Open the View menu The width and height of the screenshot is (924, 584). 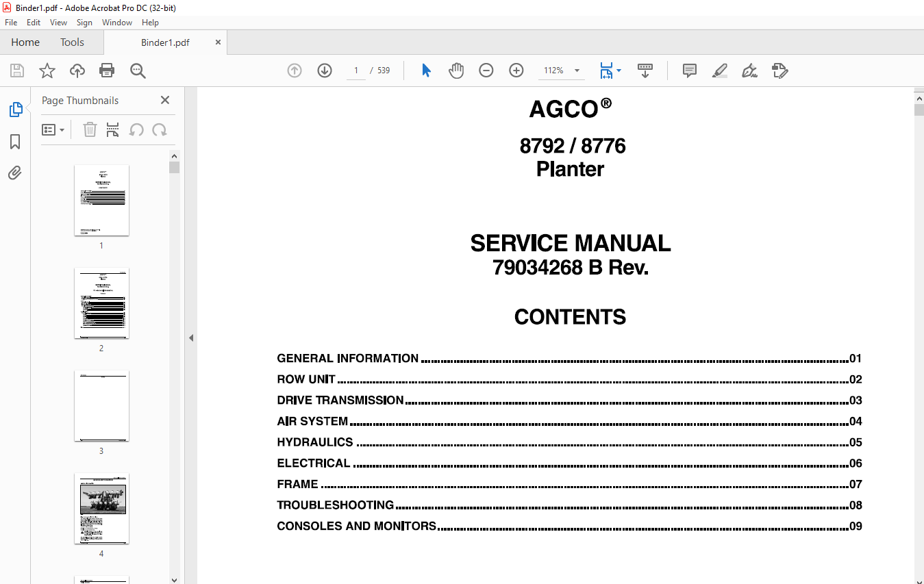[59, 23]
